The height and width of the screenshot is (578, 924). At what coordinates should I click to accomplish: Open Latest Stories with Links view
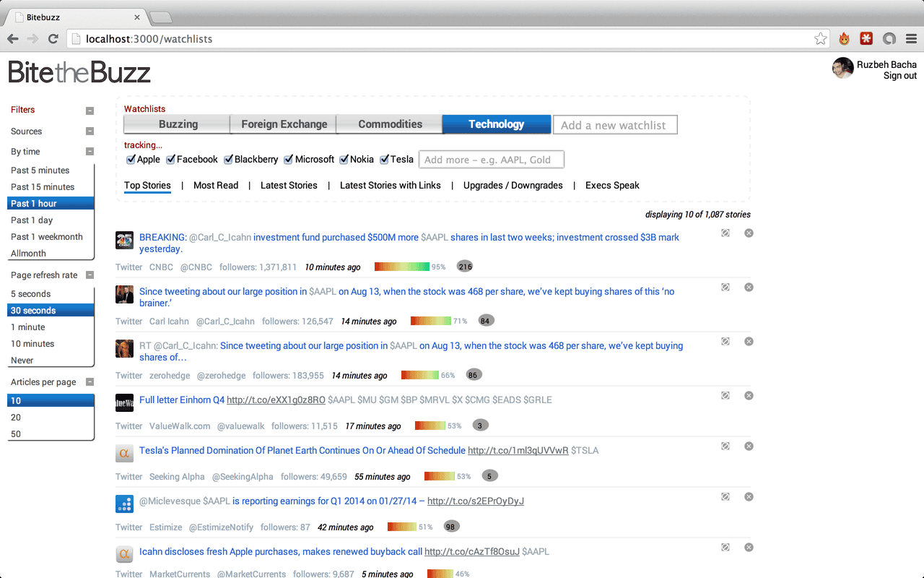coord(391,186)
